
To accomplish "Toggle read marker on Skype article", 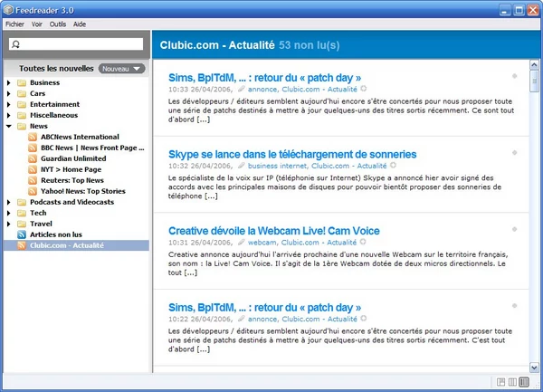I will point(515,153).
